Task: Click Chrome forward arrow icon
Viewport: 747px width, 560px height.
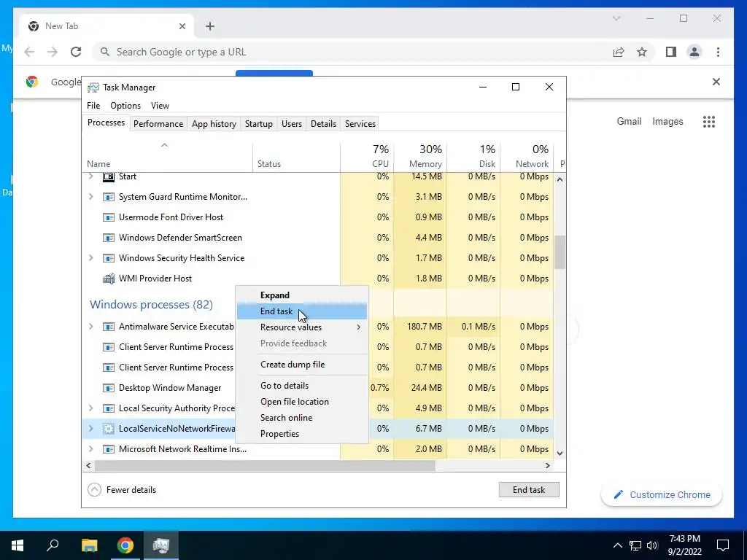Action: [53, 52]
